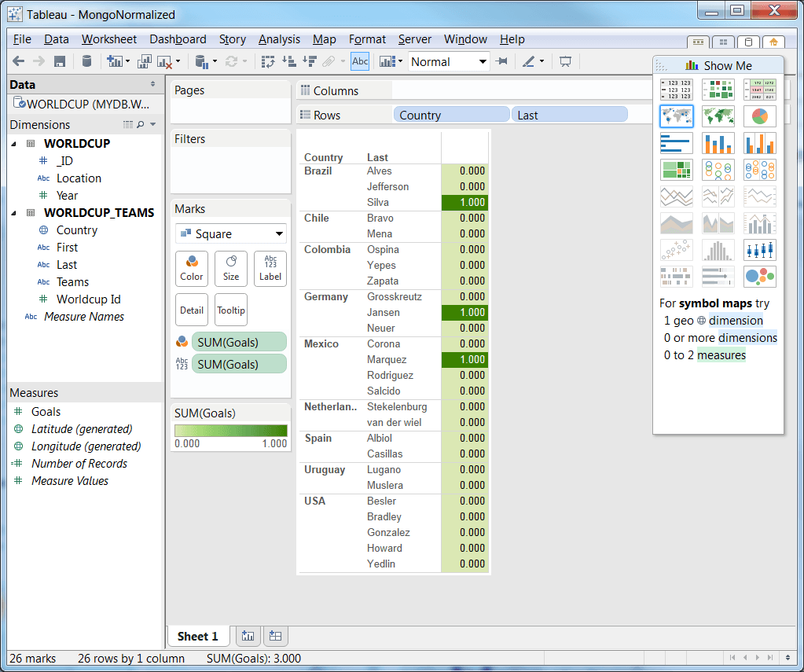Click the Swap rows and columns icon

tap(269, 61)
